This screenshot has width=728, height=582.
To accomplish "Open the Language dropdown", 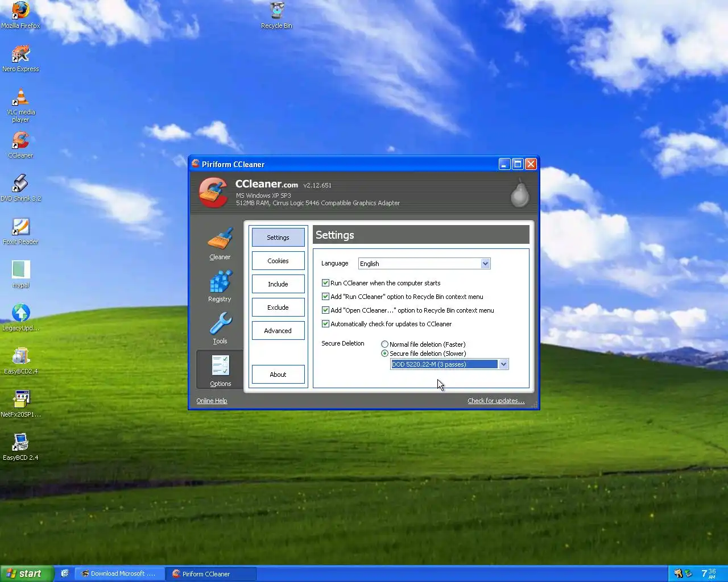I will [424, 264].
